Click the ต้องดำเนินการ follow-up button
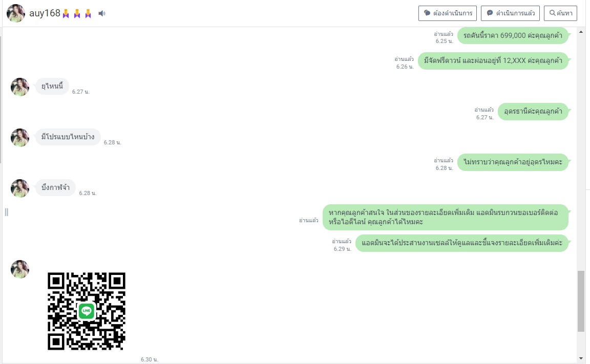590x364 pixels. click(448, 13)
